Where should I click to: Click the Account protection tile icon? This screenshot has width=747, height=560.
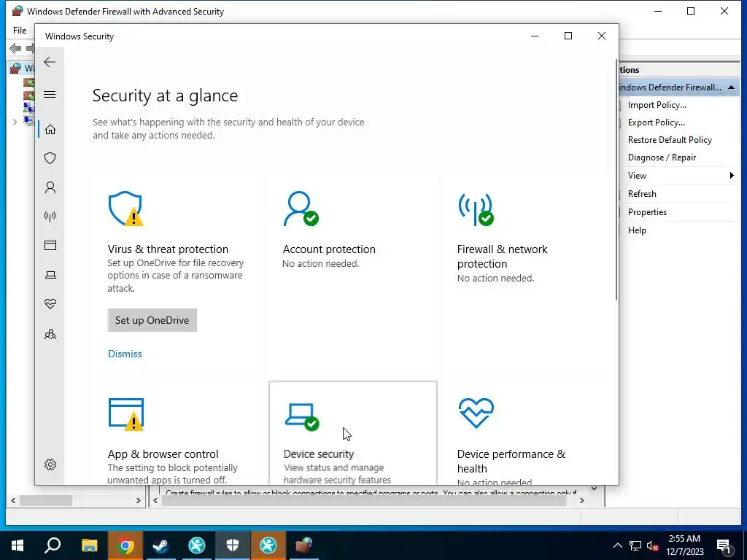[x=301, y=209]
